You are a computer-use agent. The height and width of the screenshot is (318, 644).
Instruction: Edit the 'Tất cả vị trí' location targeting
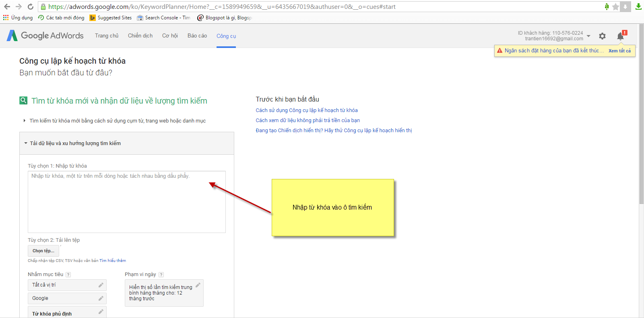101,285
